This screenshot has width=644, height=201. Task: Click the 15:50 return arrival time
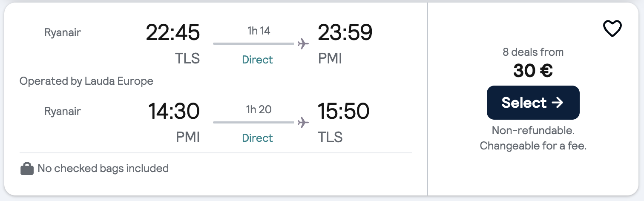click(343, 112)
